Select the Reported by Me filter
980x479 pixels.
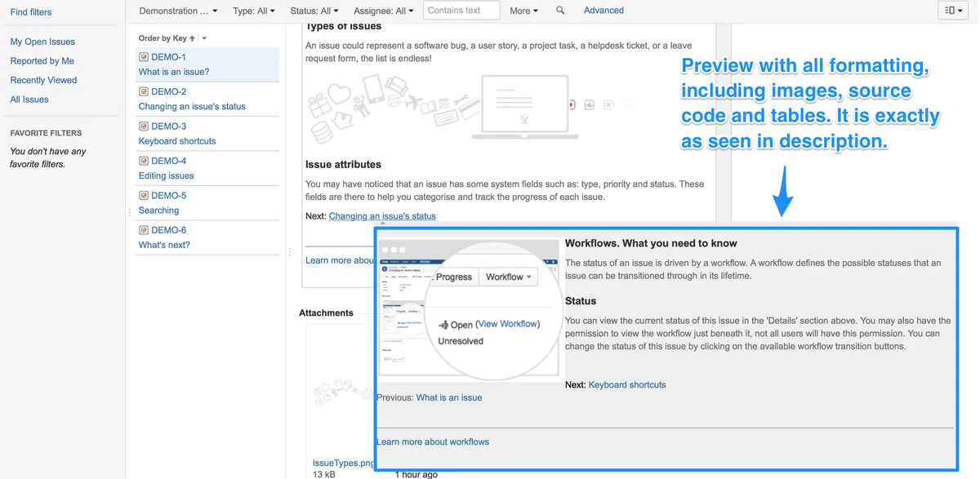point(42,61)
